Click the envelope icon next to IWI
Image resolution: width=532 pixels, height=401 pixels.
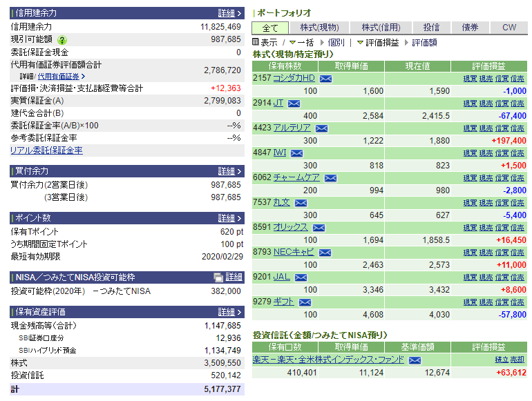[297, 153]
